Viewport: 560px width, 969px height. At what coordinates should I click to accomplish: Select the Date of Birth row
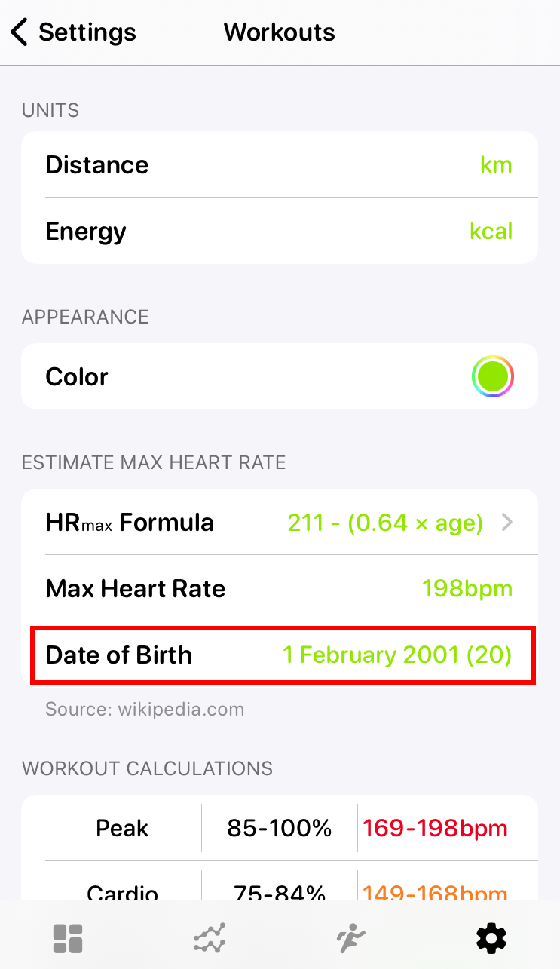(119, 655)
